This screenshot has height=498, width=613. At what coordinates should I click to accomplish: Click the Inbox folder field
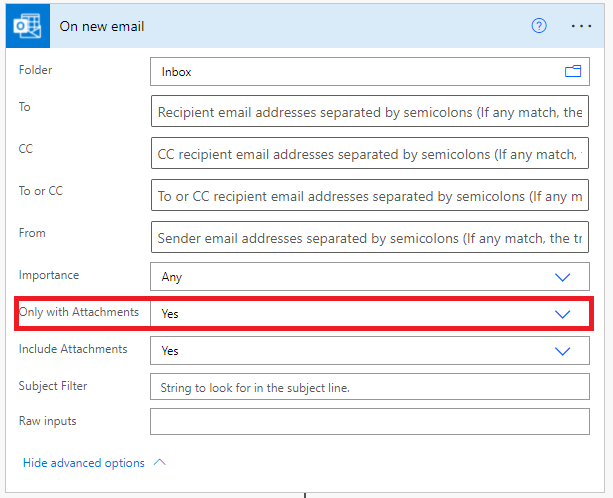click(x=370, y=72)
